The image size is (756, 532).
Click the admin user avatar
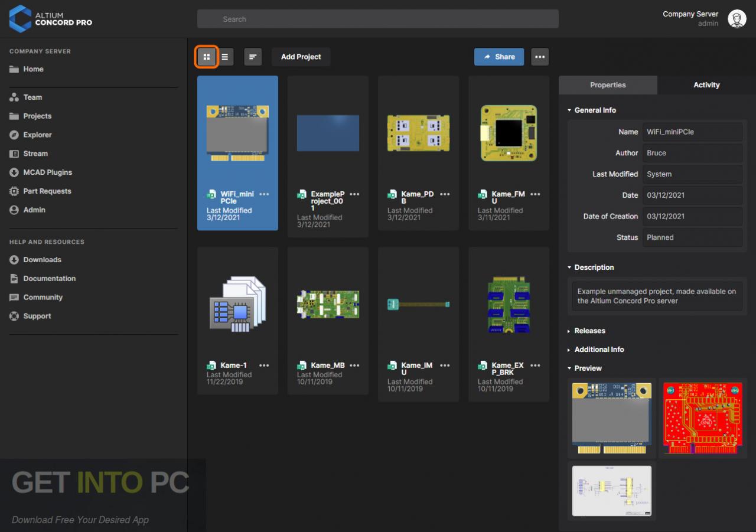click(737, 19)
